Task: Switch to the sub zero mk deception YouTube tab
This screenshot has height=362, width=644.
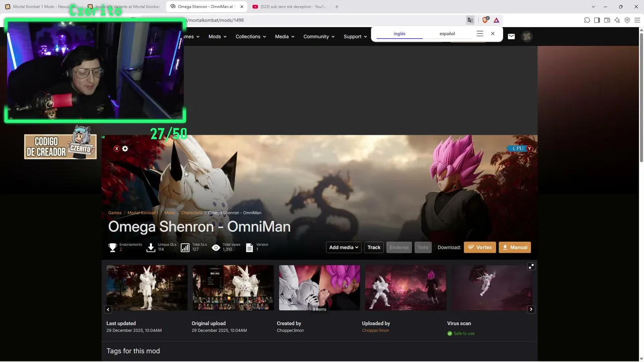Action: 289,7
